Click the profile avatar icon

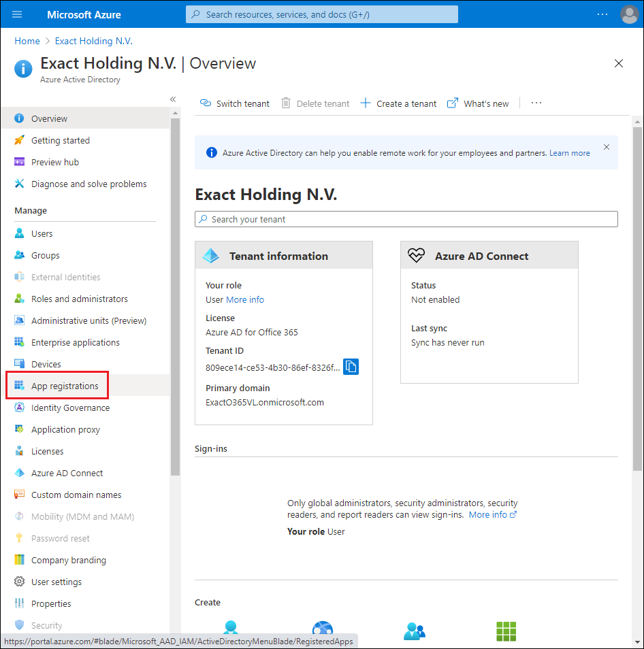tap(628, 14)
